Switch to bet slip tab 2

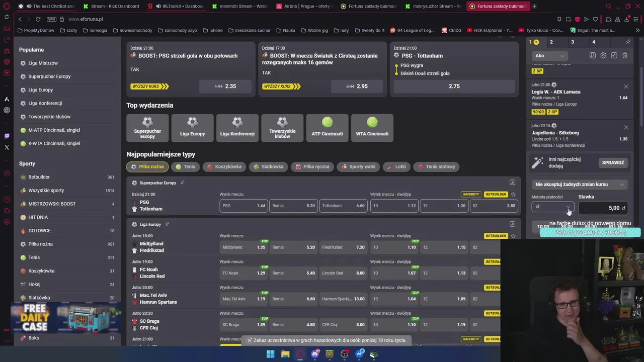(x=551, y=42)
